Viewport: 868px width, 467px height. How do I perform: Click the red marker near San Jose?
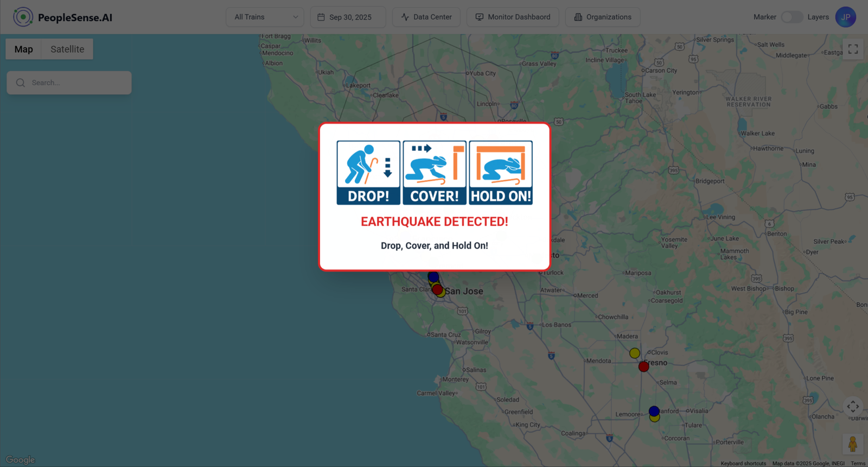click(x=437, y=289)
